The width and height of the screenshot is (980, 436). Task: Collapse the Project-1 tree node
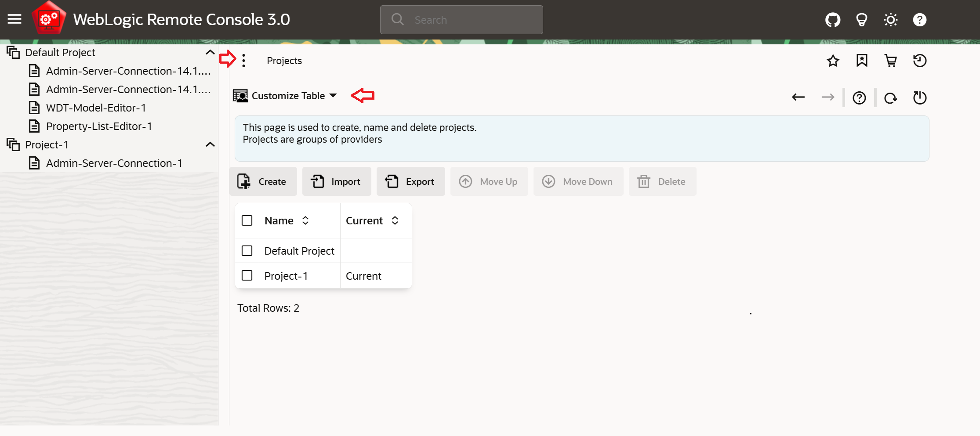point(210,144)
